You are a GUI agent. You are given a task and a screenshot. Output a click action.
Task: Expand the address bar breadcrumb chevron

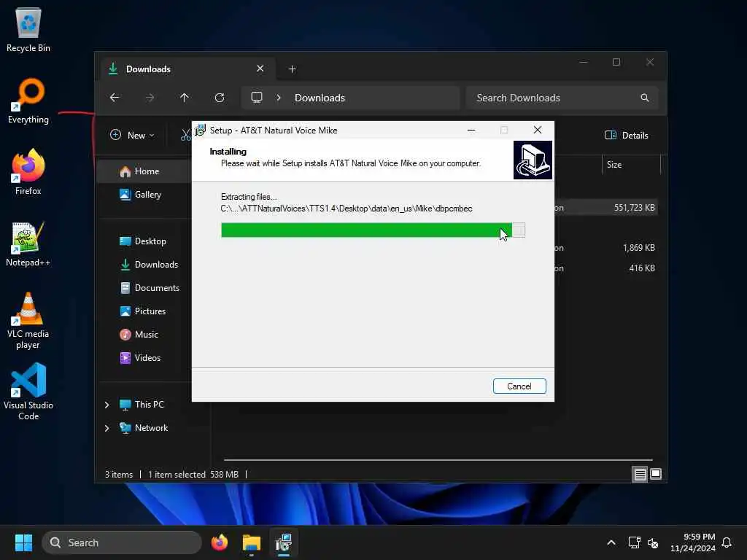(x=279, y=98)
